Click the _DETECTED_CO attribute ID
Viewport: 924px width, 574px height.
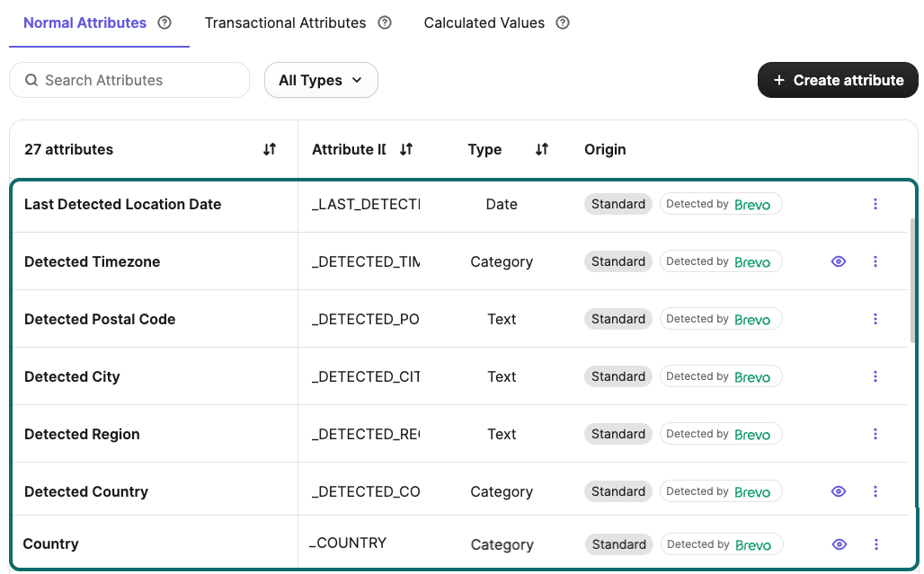click(366, 491)
